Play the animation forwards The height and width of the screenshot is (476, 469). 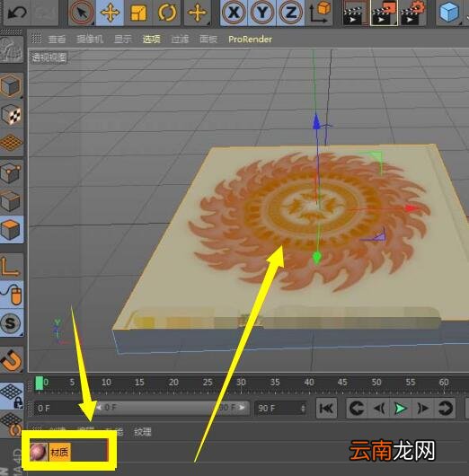pyautogui.click(x=401, y=409)
